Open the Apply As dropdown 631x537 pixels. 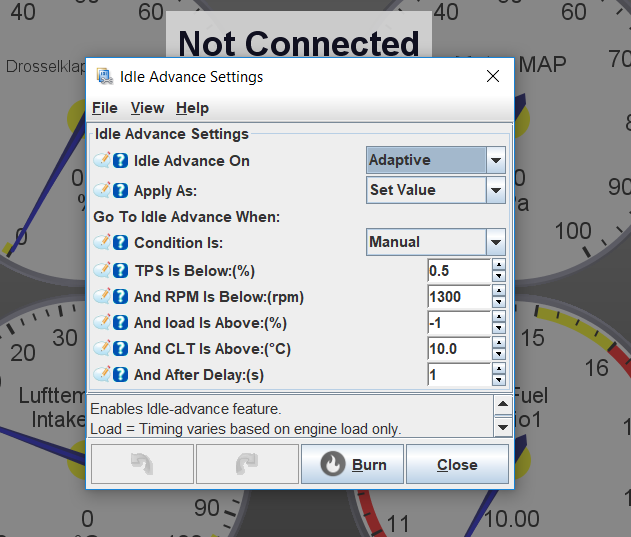coord(495,190)
